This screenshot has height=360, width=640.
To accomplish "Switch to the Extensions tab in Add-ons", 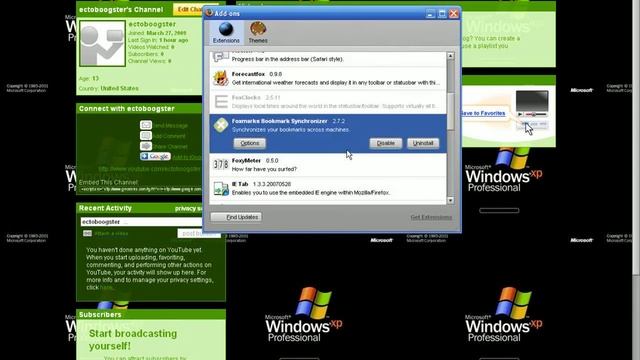I will (226, 33).
